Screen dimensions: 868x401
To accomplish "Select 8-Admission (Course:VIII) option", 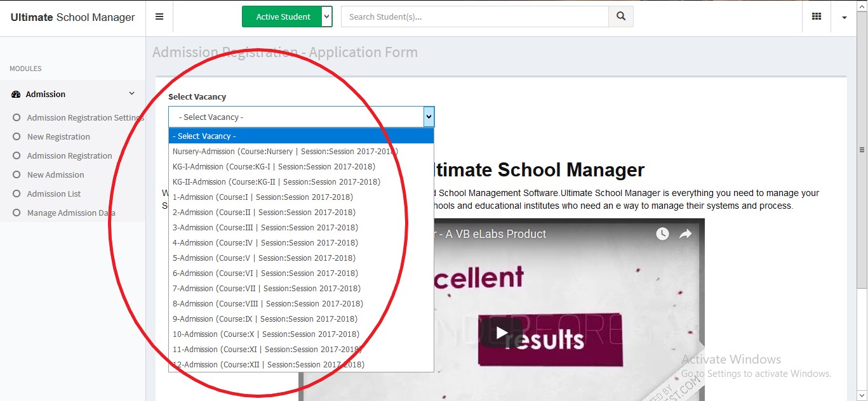I will [302, 303].
